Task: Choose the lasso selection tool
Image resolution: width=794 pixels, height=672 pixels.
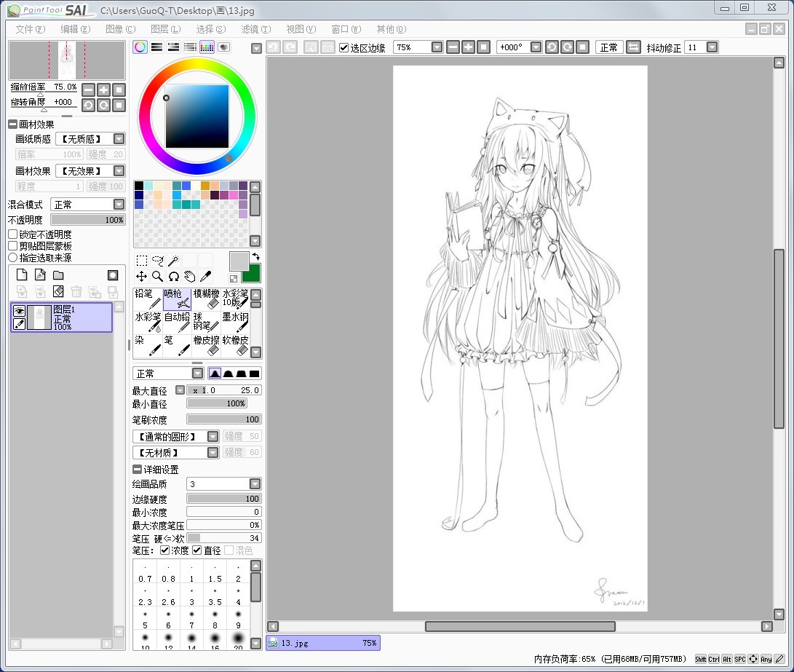Action: point(158,261)
